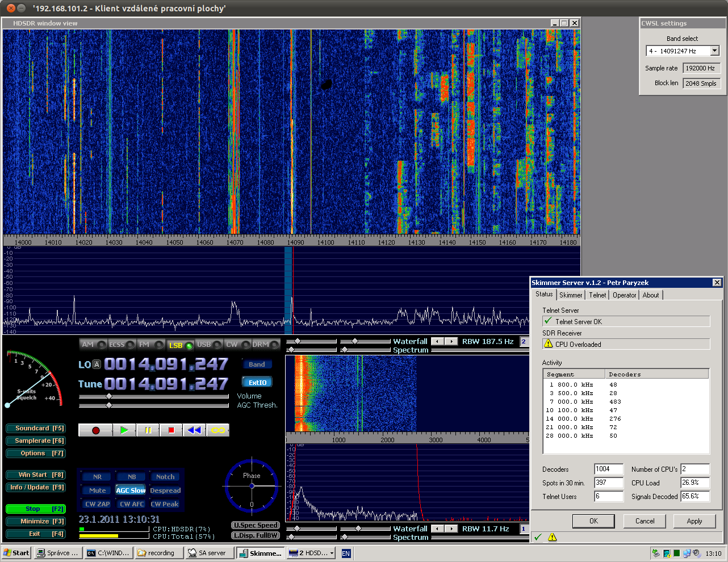Select LSB demodulation mode
The image size is (728, 562).
(x=180, y=345)
